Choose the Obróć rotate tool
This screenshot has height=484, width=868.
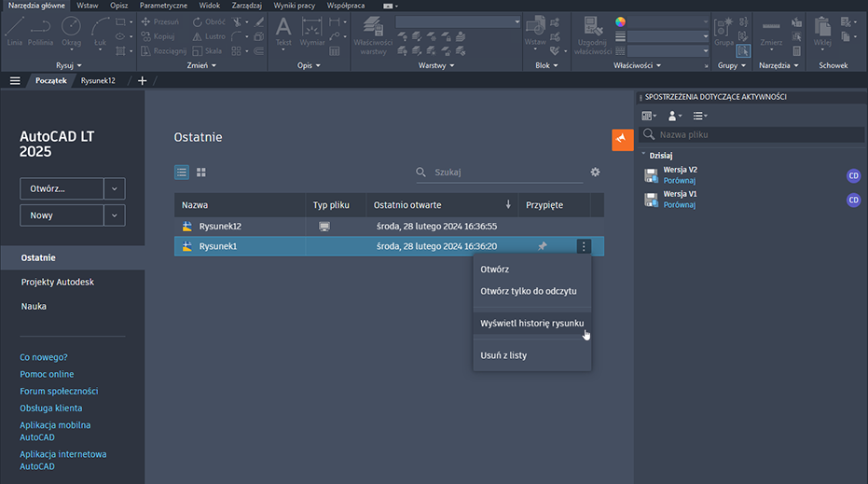click(209, 21)
